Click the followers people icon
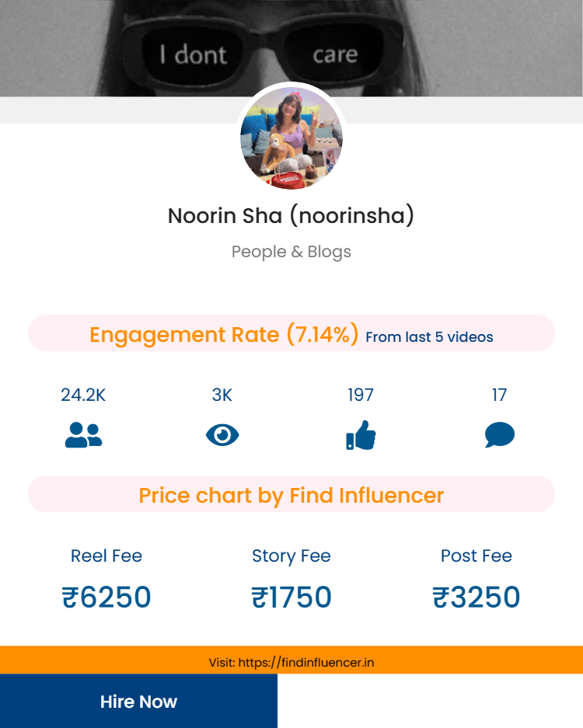Viewport: 583px width, 728px height. tap(83, 435)
